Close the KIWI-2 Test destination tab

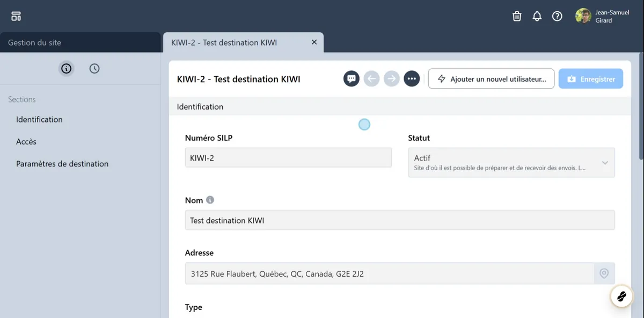pos(314,42)
